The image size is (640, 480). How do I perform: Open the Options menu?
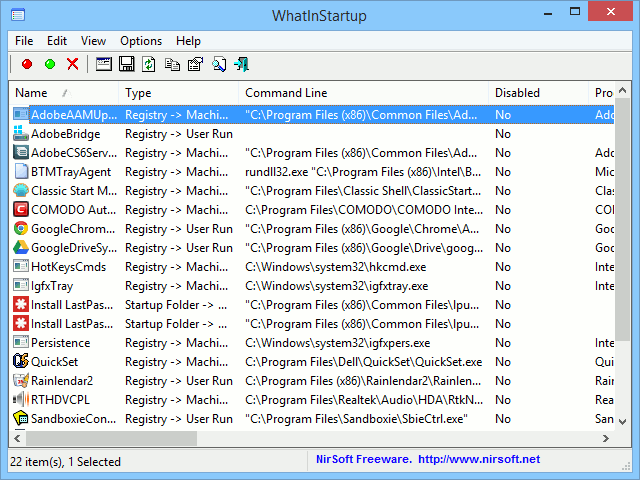click(141, 41)
